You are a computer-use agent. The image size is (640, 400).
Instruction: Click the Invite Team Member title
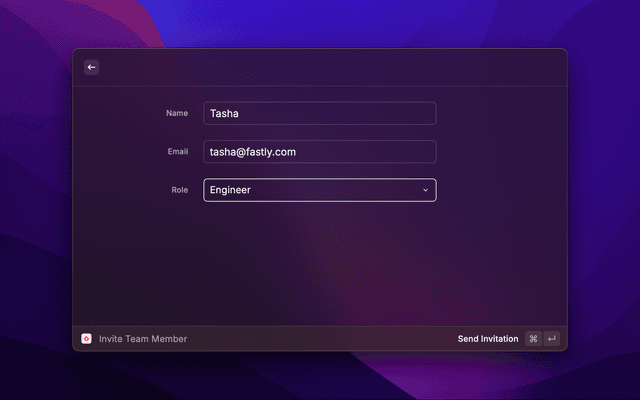click(x=143, y=339)
